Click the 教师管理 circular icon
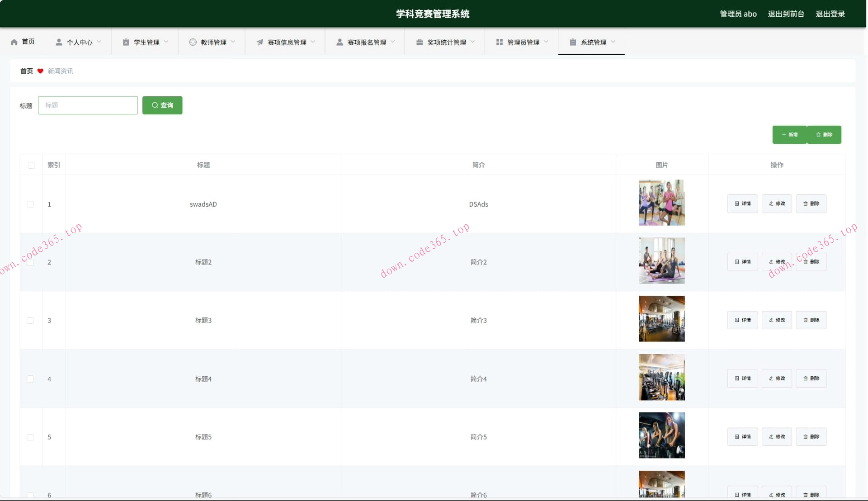868x501 pixels. click(193, 42)
